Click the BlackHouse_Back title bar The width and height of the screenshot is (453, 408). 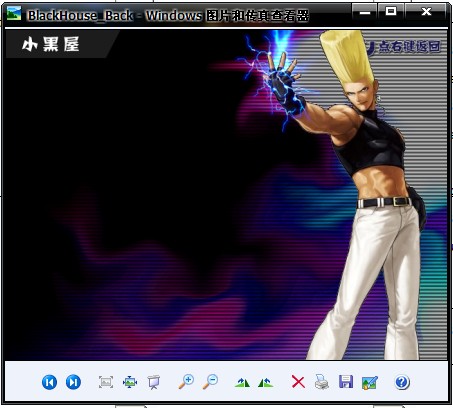click(168, 15)
